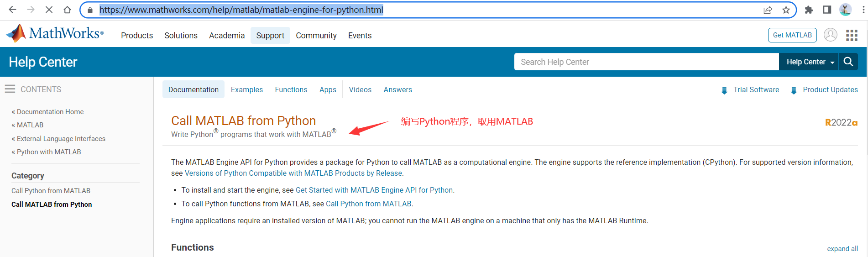Screen dimensions: 868x257
Task: Open inline Call Python from MATLAB link
Action: coord(369,204)
